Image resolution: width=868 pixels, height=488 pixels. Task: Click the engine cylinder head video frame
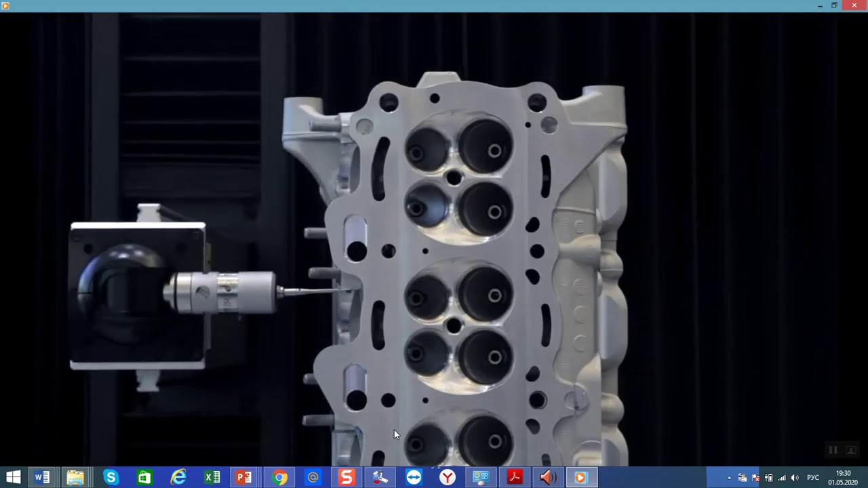(434, 239)
